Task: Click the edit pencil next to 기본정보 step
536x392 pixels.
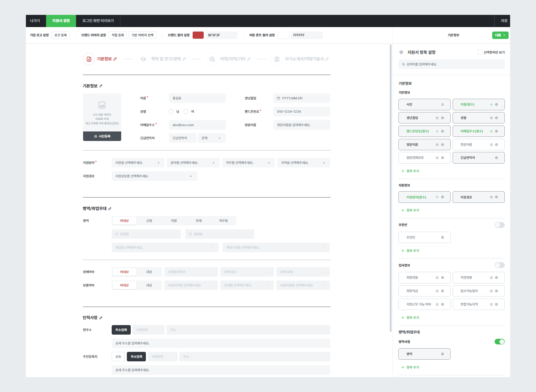Action: 115,59
